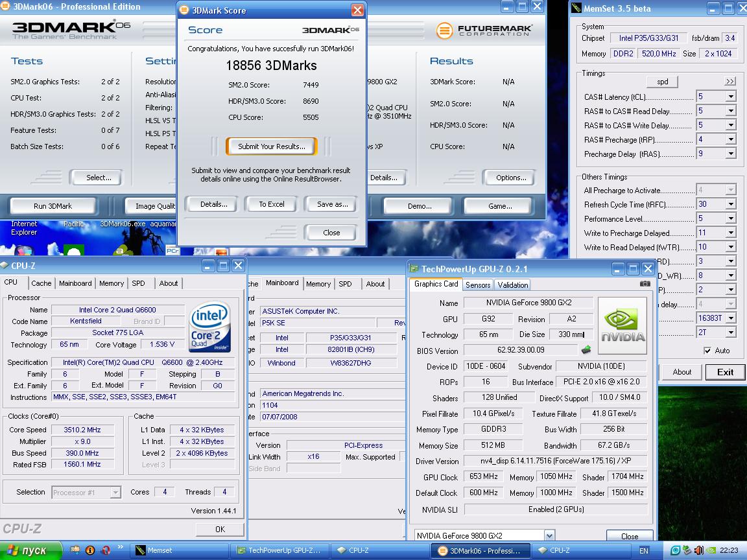
Task: Switch to the Cache tab in CPU-Z
Action: click(41, 283)
